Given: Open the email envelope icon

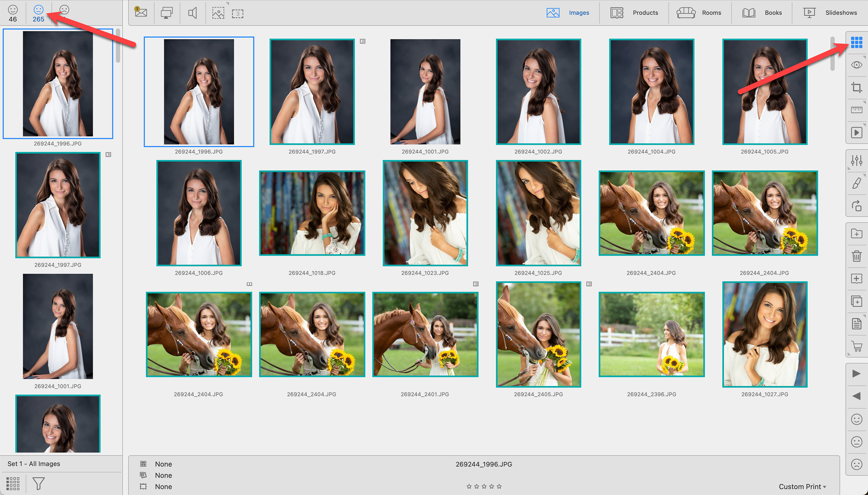Looking at the screenshot, I should click(141, 13).
